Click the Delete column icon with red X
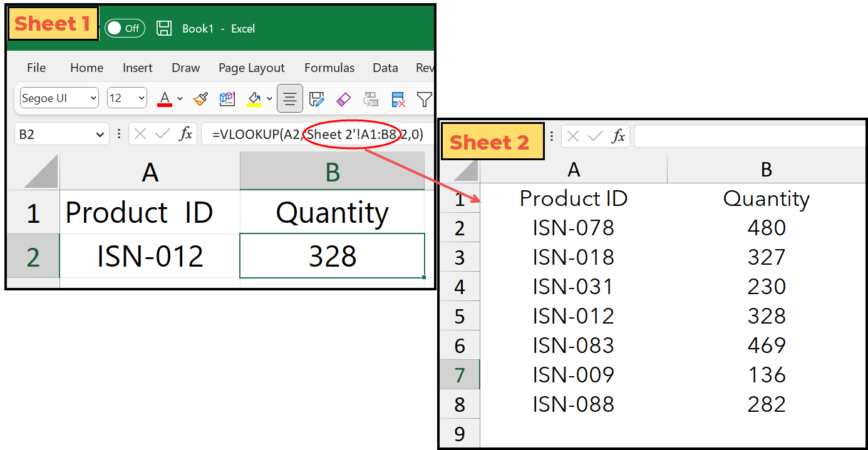868x450 pixels. [397, 99]
